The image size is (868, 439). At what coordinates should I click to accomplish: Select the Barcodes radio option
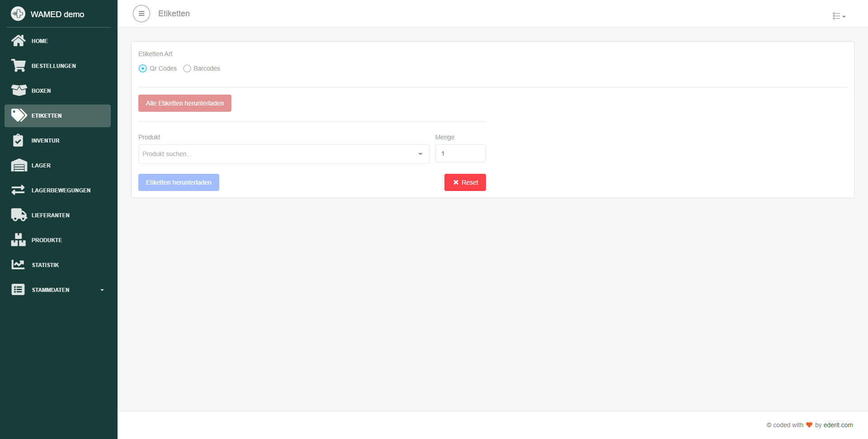(x=187, y=68)
